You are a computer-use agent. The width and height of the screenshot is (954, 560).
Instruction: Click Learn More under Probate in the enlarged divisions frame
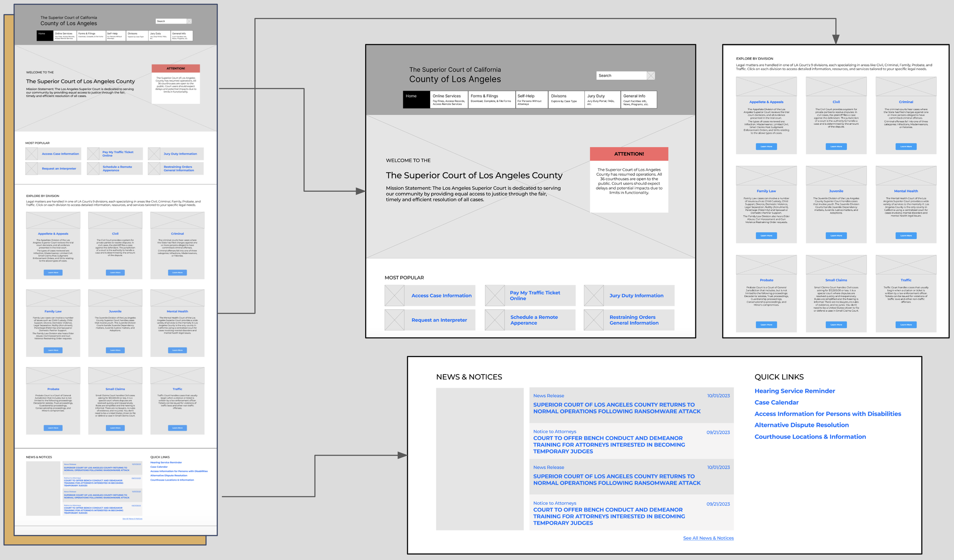pos(766,325)
